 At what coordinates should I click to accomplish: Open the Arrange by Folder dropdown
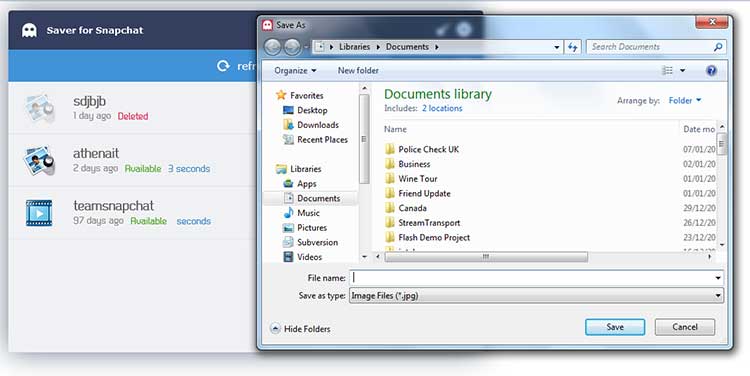click(684, 100)
